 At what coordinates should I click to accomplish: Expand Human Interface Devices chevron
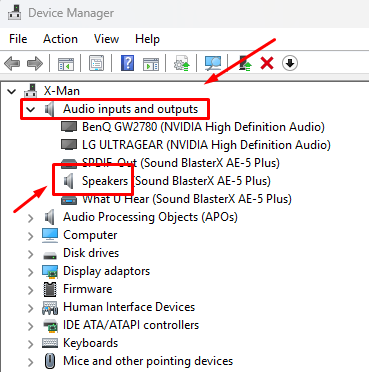(31, 308)
